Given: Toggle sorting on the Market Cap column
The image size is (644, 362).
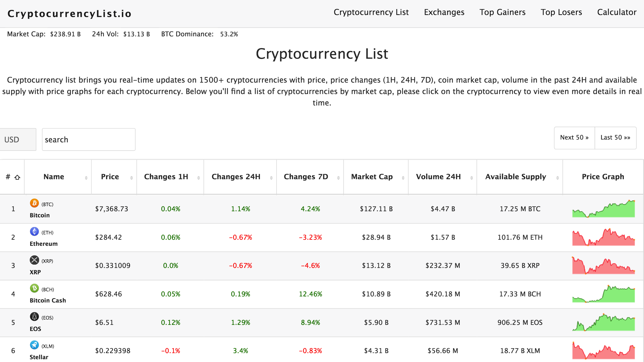Looking at the screenshot, I should click(403, 178).
